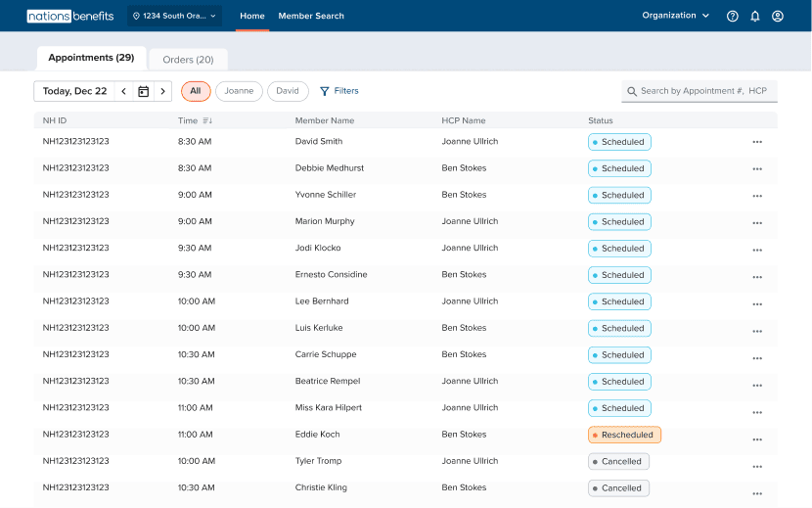Open more options for David Smith row
Viewport: 812px width, 508px height.
click(757, 142)
